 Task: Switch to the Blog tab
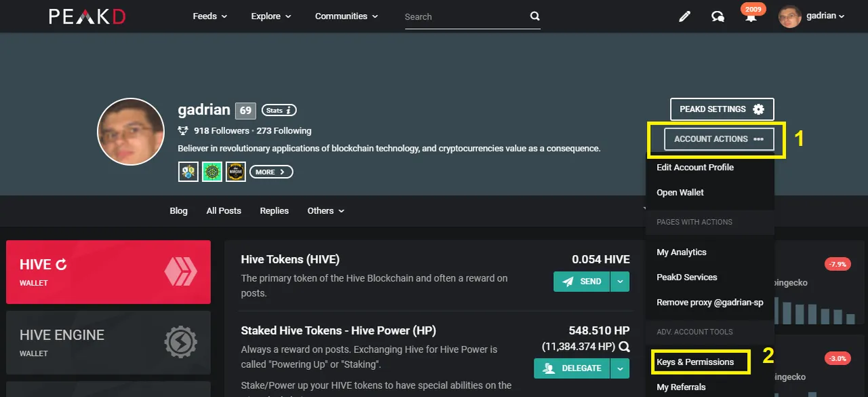(x=178, y=211)
